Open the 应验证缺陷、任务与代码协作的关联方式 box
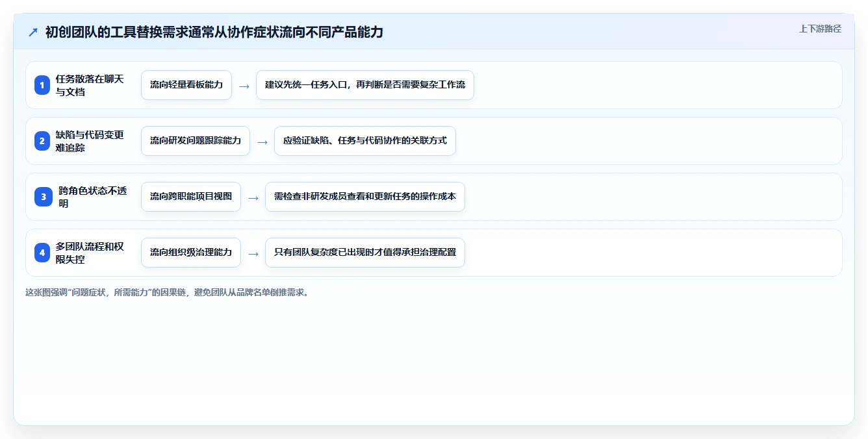Viewport: 868px width, 439px height. pyautogui.click(x=365, y=141)
